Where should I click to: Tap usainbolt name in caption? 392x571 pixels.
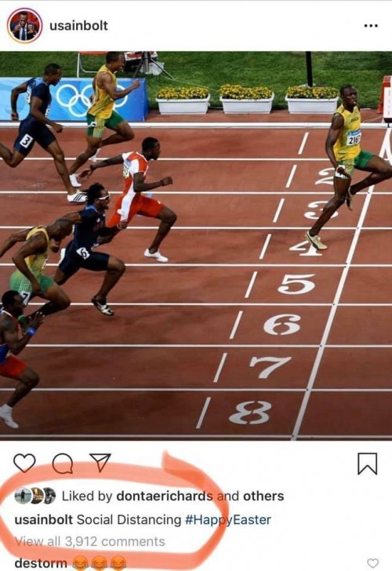click(44, 520)
